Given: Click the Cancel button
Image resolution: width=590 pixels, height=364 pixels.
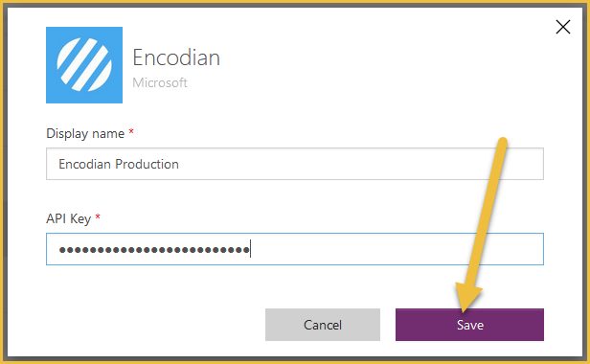Looking at the screenshot, I should pos(323,325).
